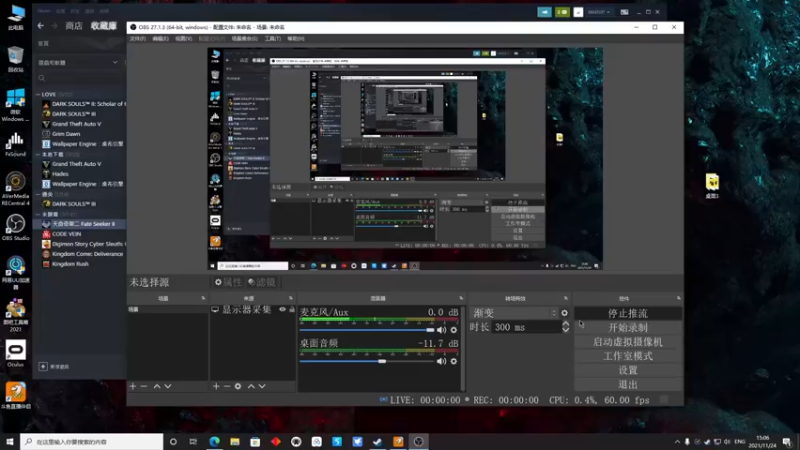Viewport: 800px width, 450px height.
Task: Move source down in sources list
Action: point(262,386)
